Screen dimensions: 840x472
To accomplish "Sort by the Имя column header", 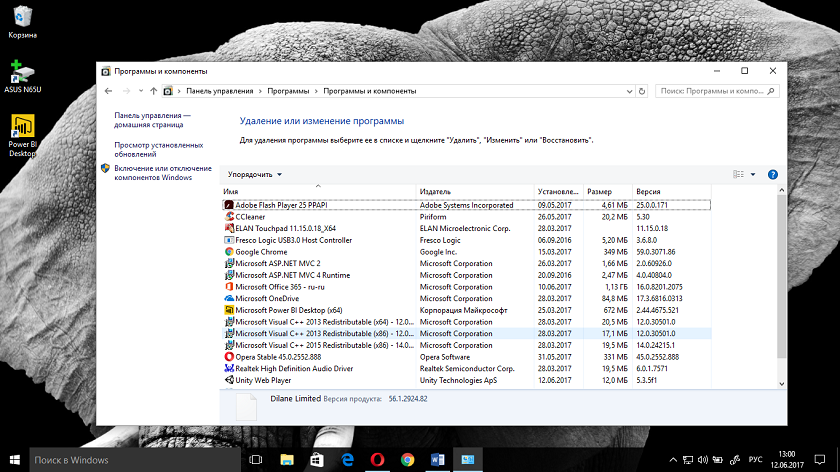I will pyautogui.click(x=318, y=191).
